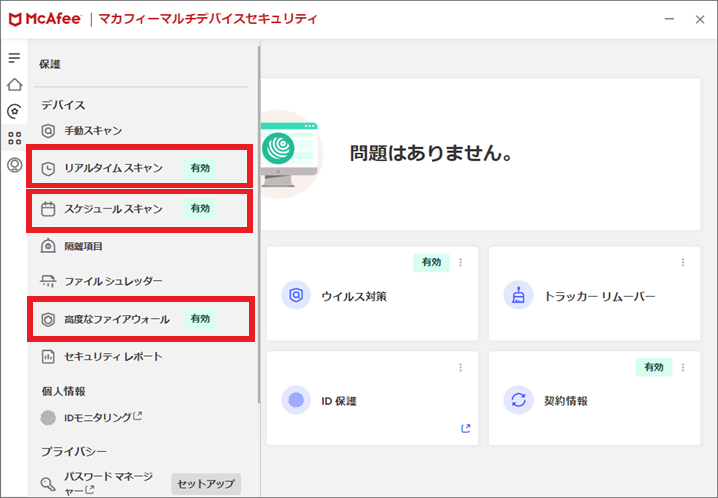This screenshot has height=498, width=718.
Task: Open 高度なファイアウォール menu entry
Action: tap(117, 319)
